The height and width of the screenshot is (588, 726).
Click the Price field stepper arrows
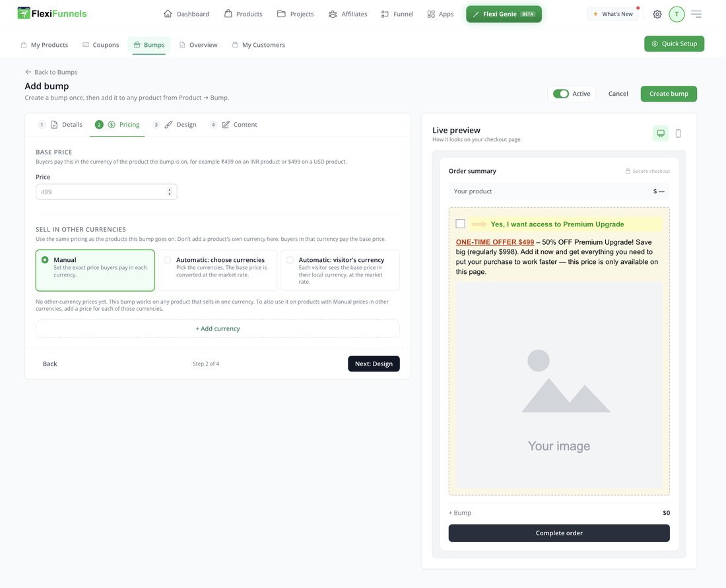pyautogui.click(x=170, y=191)
